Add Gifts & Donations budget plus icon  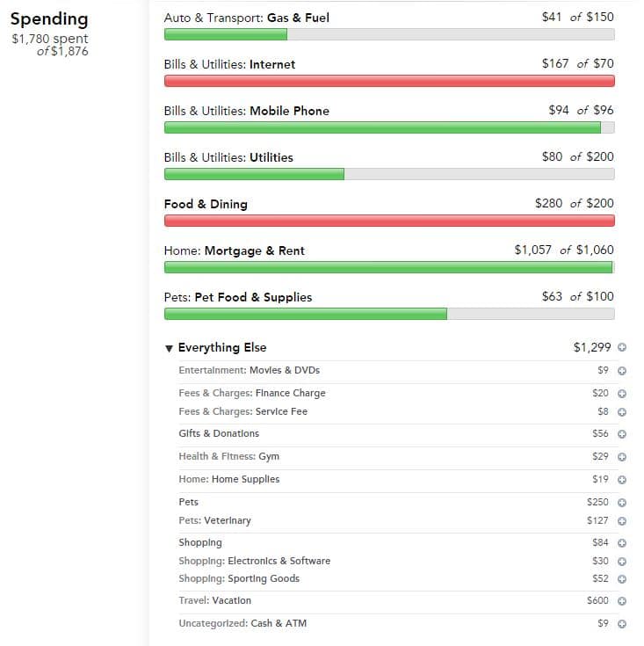click(622, 434)
